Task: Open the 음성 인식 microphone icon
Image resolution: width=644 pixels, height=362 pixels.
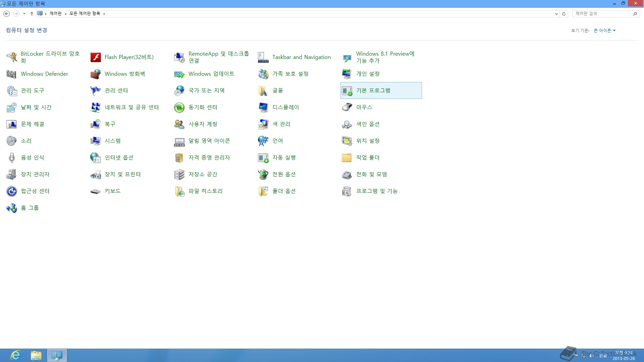Action: [x=12, y=158]
